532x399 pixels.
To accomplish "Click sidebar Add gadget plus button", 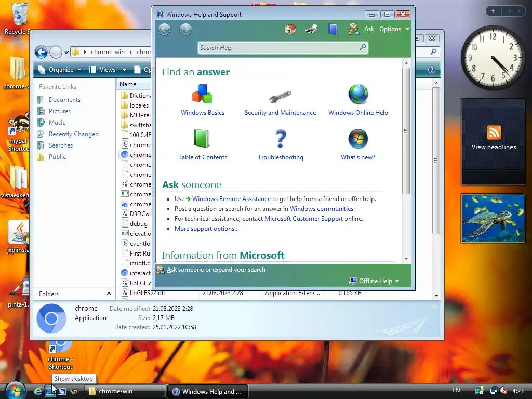I will (x=493, y=11).
